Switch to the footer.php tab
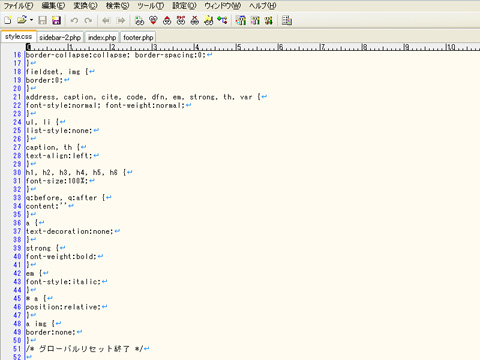480x360 pixels. 138,37
